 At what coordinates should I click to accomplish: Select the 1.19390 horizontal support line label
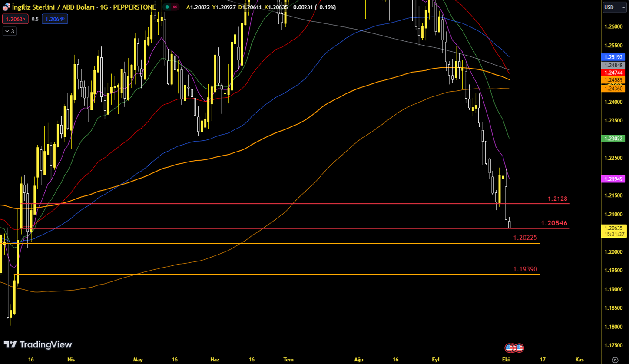click(x=525, y=269)
